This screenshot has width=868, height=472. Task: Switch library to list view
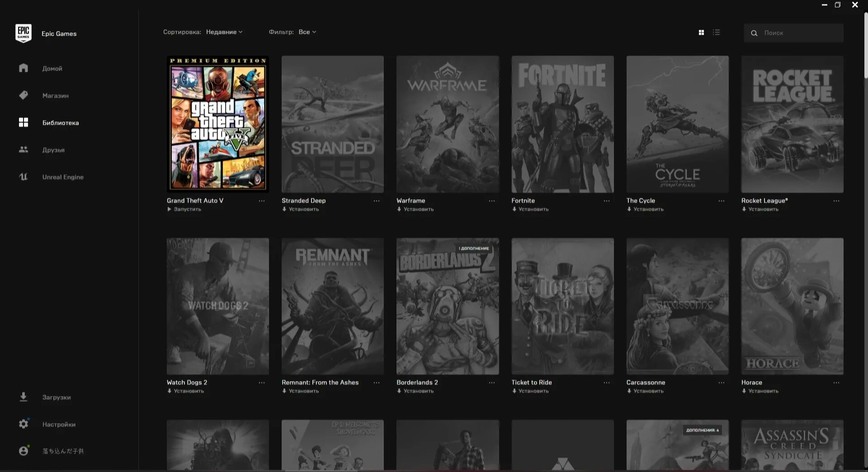[716, 32]
